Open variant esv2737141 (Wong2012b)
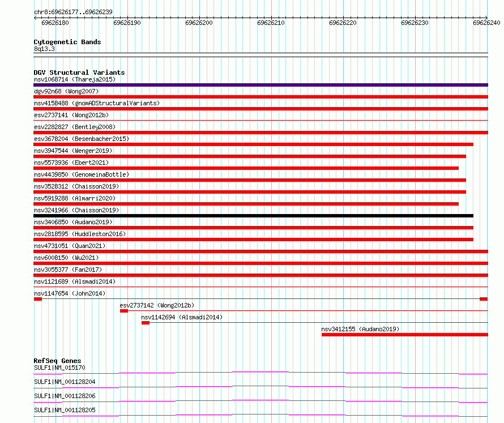The width and height of the screenshot is (504, 423). coord(71,115)
